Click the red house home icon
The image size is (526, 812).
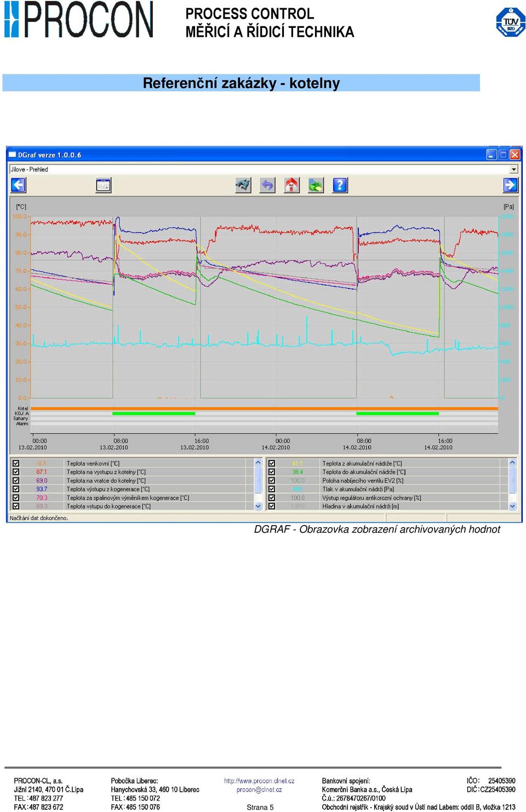tap(291, 185)
